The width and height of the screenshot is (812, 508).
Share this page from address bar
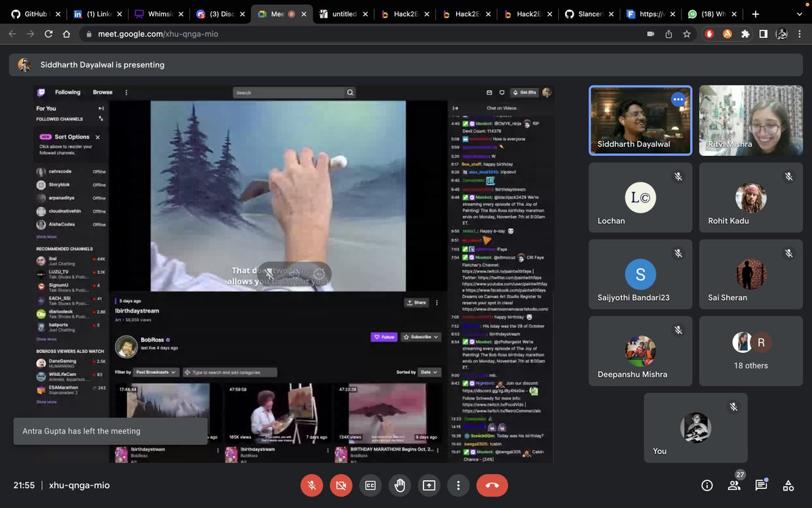click(669, 34)
